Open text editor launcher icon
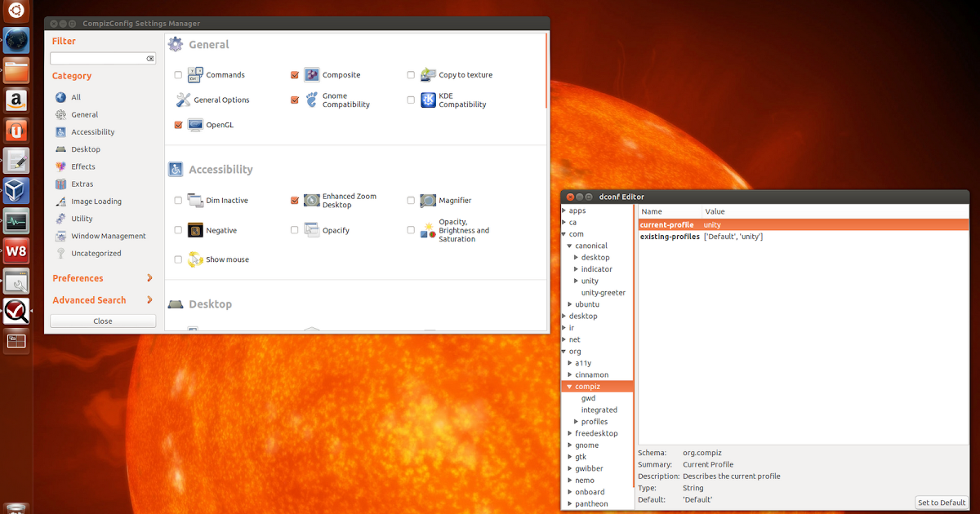 (x=16, y=161)
